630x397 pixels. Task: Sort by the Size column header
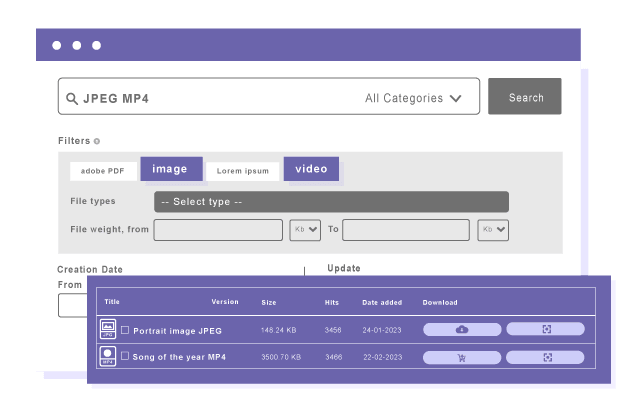[269, 303]
